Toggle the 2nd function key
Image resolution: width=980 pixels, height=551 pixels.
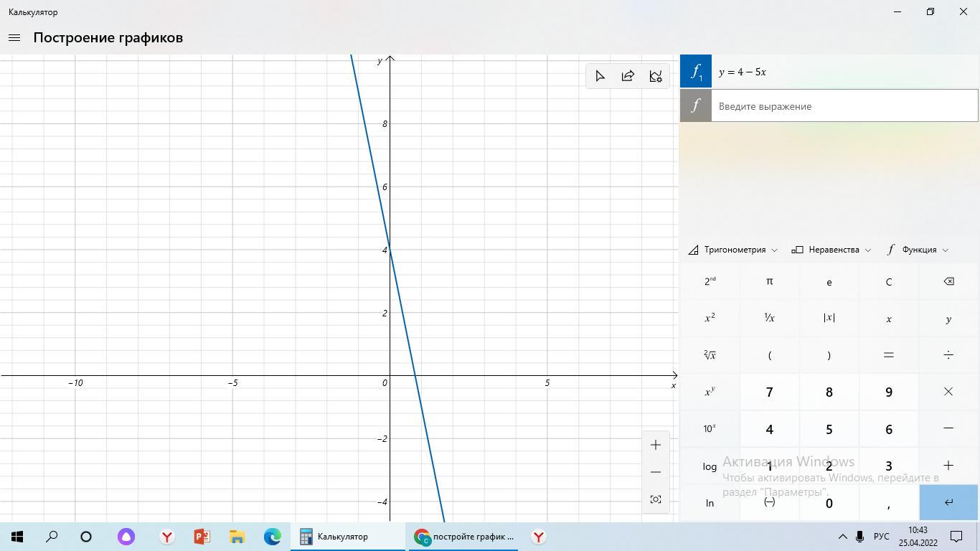(x=710, y=281)
